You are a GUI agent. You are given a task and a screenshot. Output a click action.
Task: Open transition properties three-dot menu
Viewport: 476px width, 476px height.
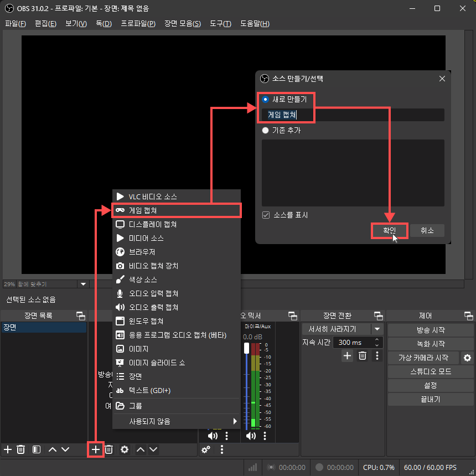click(x=377, y=355)
